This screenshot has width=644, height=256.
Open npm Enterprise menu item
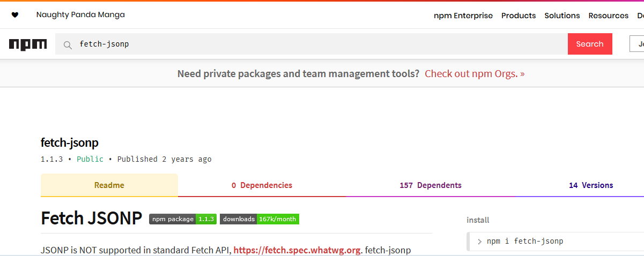point(463,16)
